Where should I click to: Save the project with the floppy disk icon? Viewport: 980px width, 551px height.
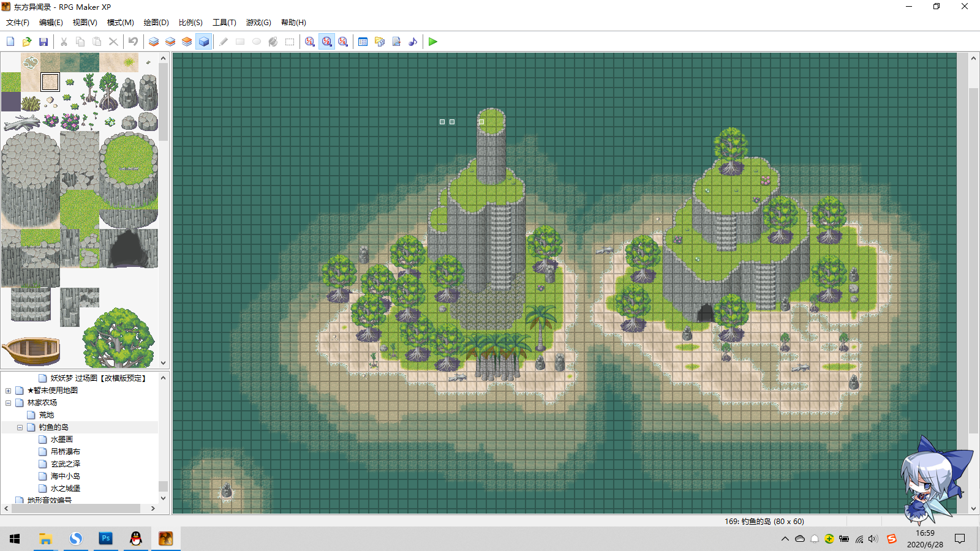pos(43,42)
